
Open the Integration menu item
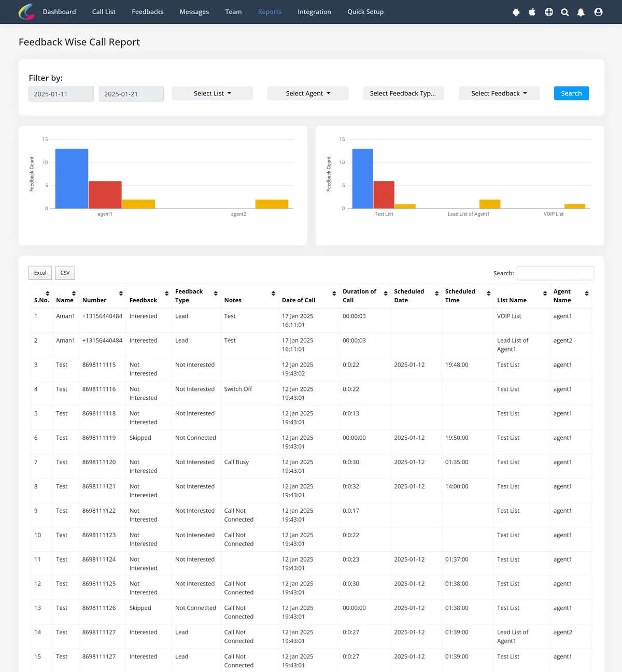point(314,11)
